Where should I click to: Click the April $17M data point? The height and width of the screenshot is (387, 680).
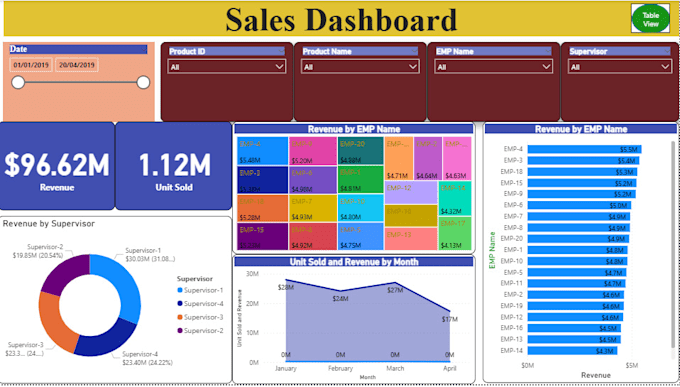click(450, 311)
